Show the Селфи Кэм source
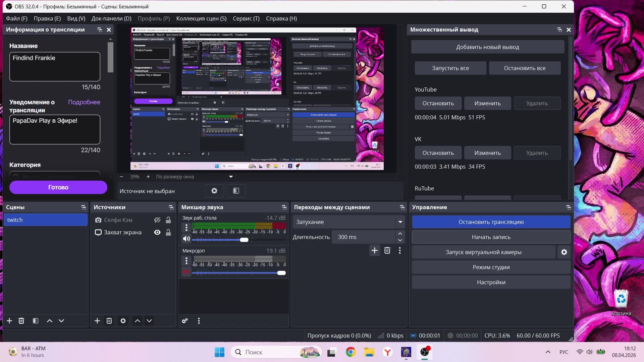Image resolution: width=644 pixels, height=362 pixels. tap(157, 220)
